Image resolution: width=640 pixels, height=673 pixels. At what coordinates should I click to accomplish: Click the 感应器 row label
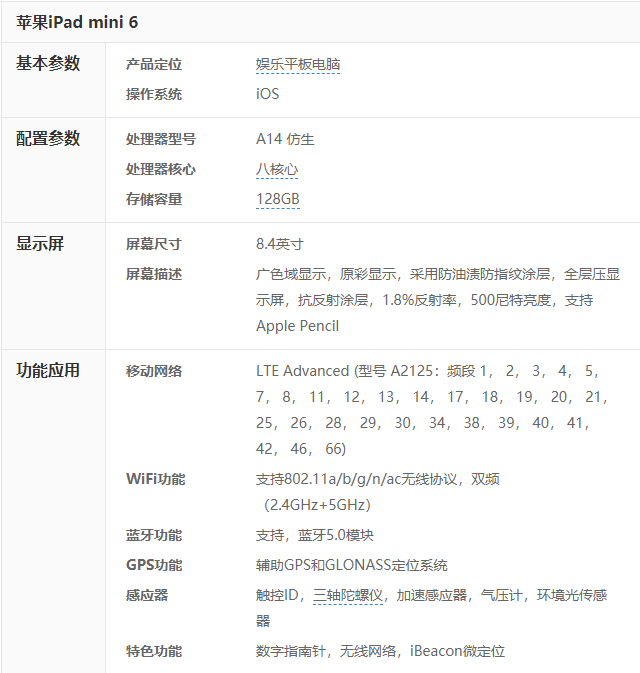tap(147, 595)
